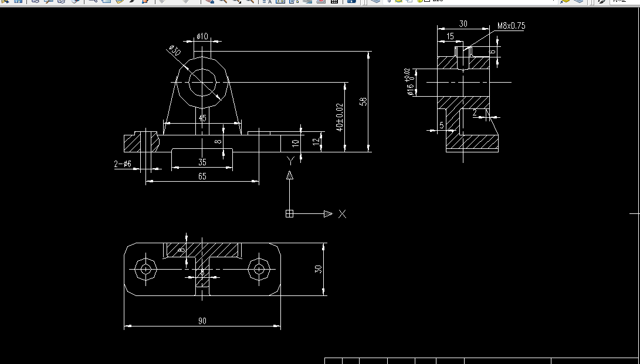Click the 30 width dimension of plan view
The height and width of the screenshot is (364, 640).
(x=319, y=269)
